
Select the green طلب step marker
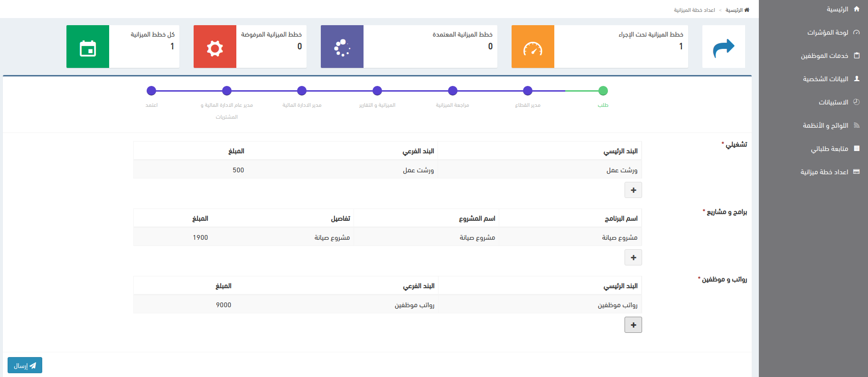603,91
